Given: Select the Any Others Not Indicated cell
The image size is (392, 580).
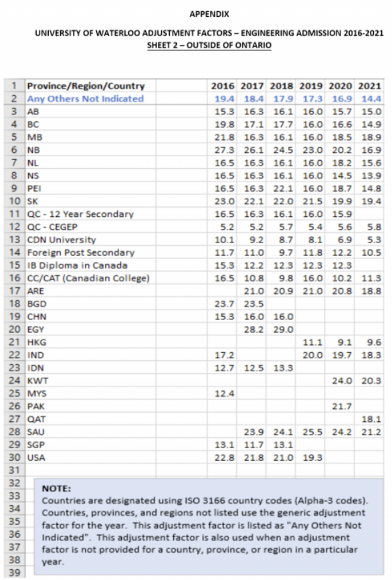Looking at the screenshot, I should pyautogui.click(x=90, y=98).
